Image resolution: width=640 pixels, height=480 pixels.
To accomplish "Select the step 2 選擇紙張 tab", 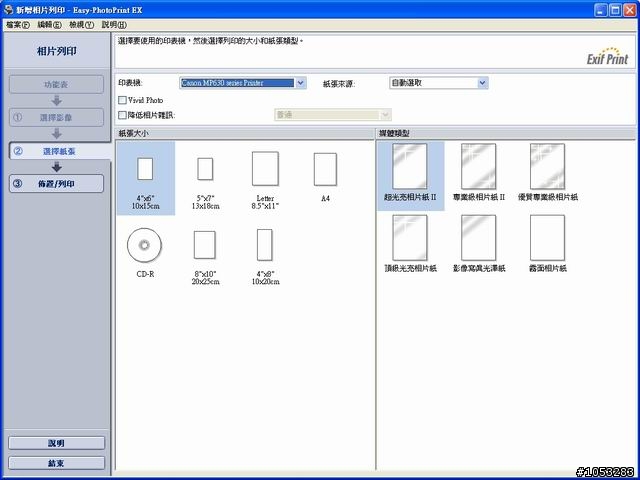I will (x=59, y=151).
